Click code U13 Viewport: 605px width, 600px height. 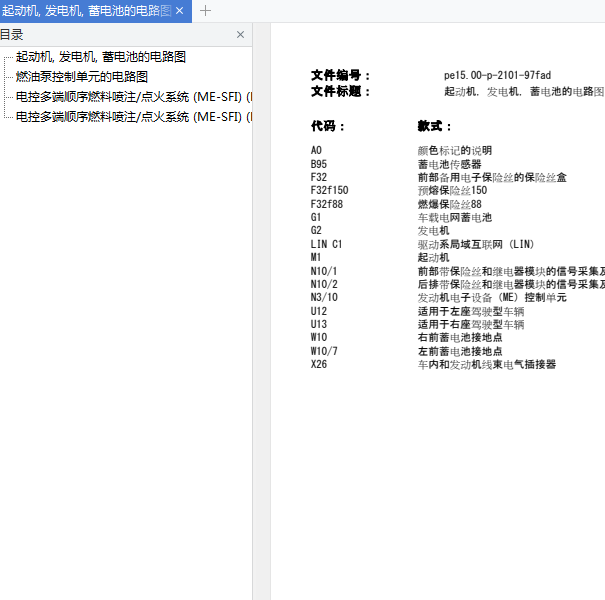click(x=319, y=324)
